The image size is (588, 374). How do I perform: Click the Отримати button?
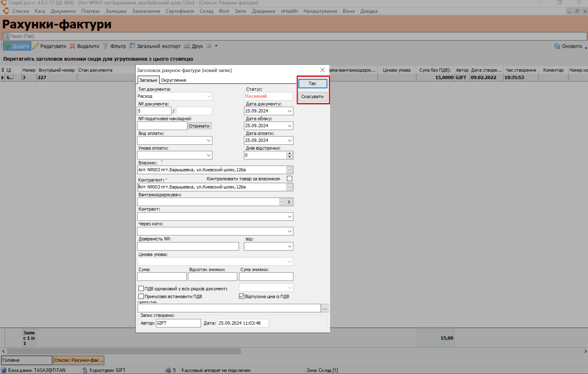coord(199,126)
